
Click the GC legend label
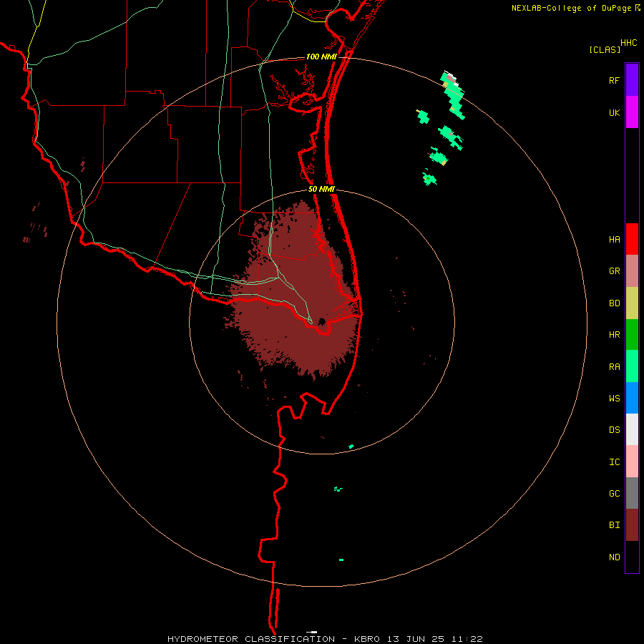click(x=615, y=494)
